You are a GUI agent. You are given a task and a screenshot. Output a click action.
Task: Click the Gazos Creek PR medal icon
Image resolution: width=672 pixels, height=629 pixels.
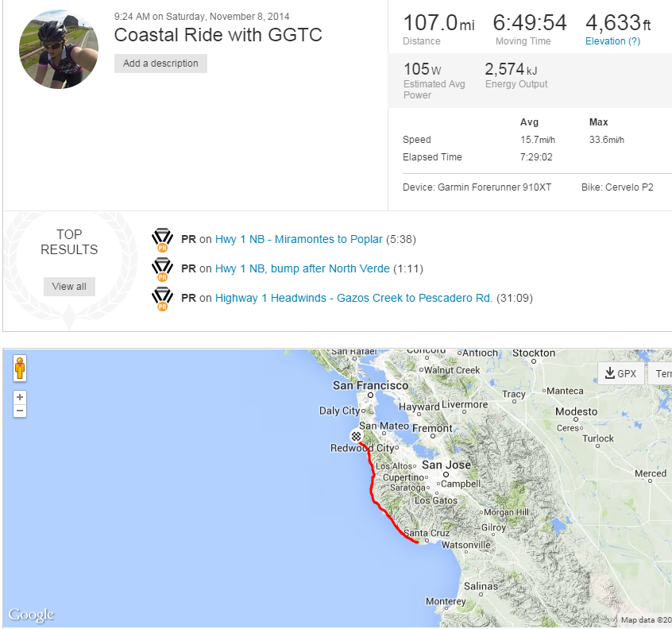point(162,299)
